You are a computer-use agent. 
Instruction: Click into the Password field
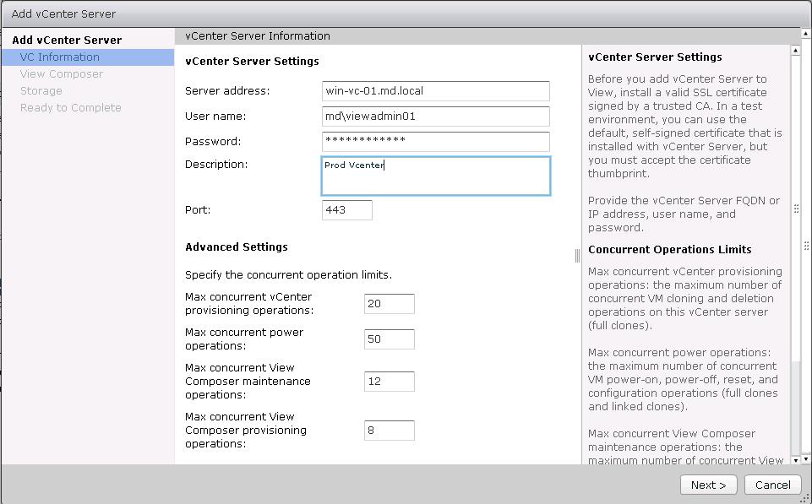tap(435, 141)
